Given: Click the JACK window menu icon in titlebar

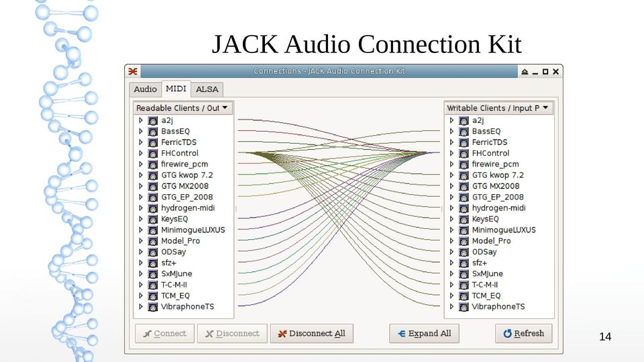Looking at the screenshot, I should [x=133, y=72].
